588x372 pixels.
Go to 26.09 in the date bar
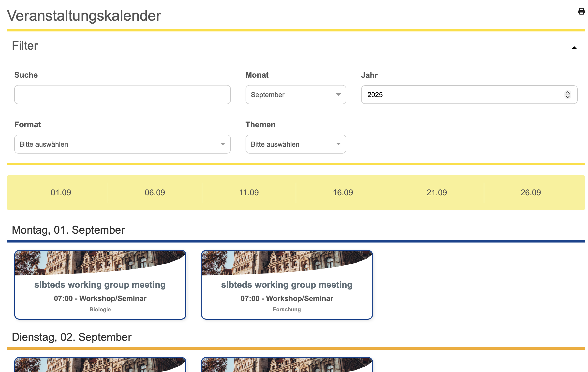[x=530, y=193]
